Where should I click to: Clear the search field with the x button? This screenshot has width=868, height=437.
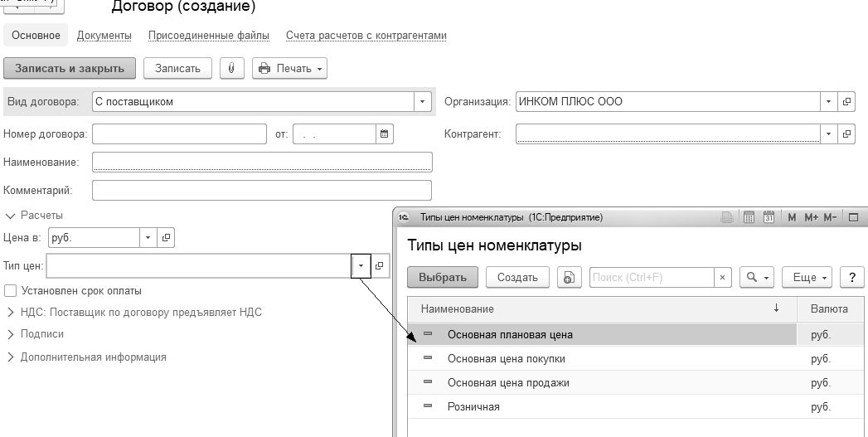722,278
